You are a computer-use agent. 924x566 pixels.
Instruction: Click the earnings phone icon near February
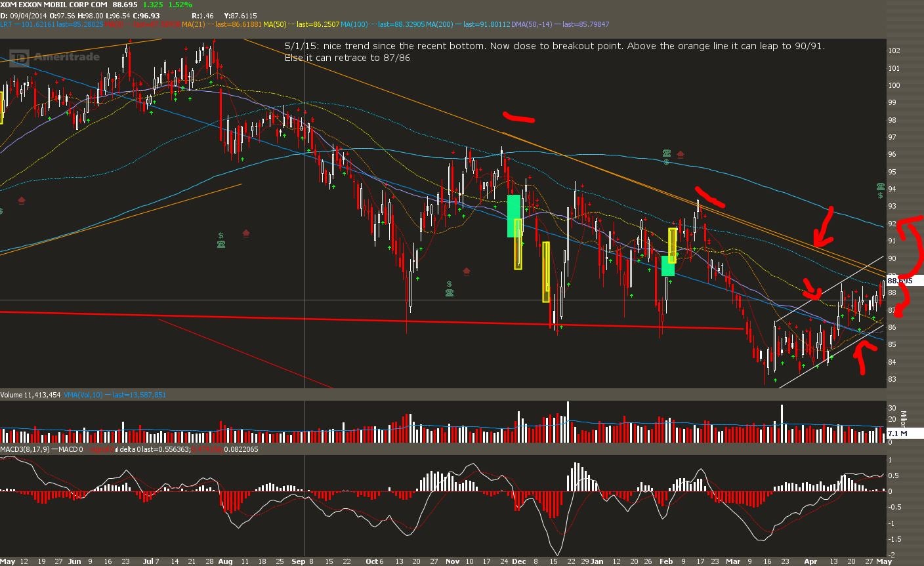click(666, 153)
